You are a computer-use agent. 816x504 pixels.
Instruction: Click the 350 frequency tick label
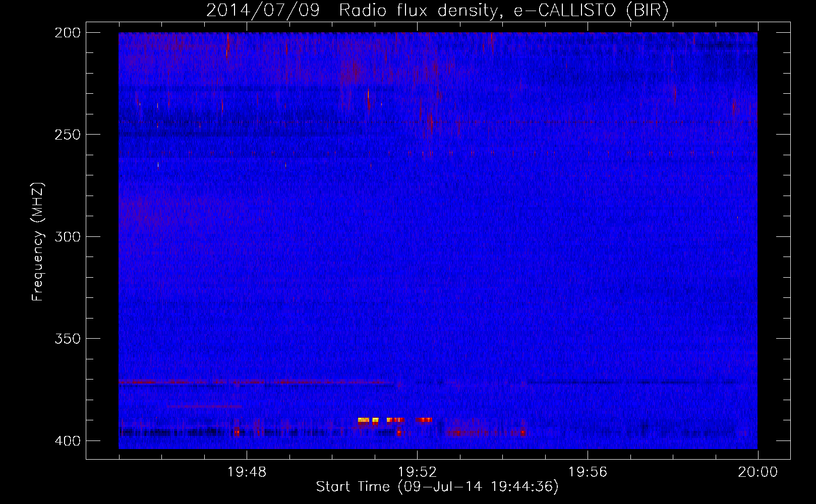tap(68, 339)
